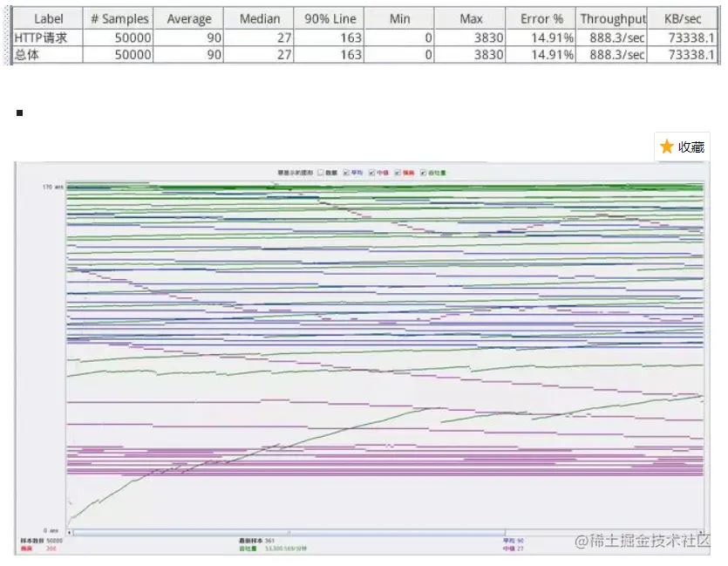Select the Min column header
Viewport: 728px width, 566px height.
point(400,18)
